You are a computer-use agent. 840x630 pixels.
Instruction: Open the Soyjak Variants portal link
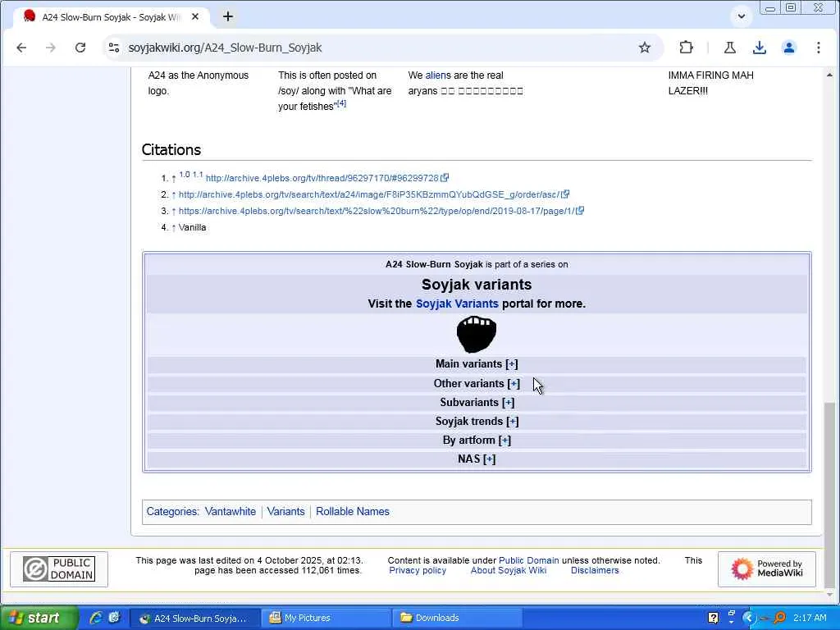click(457, 304)
